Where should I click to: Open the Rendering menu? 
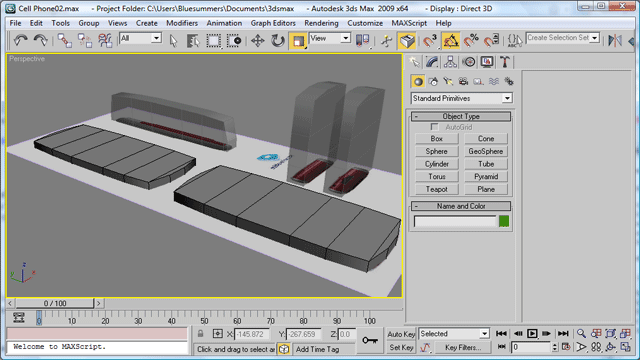[x=321, y=23]
